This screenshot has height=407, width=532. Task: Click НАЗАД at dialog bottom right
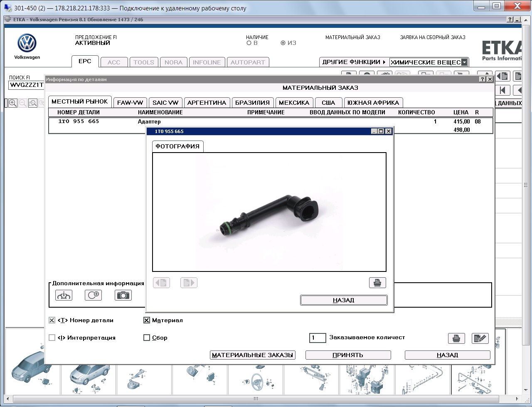tap(447, 355)
